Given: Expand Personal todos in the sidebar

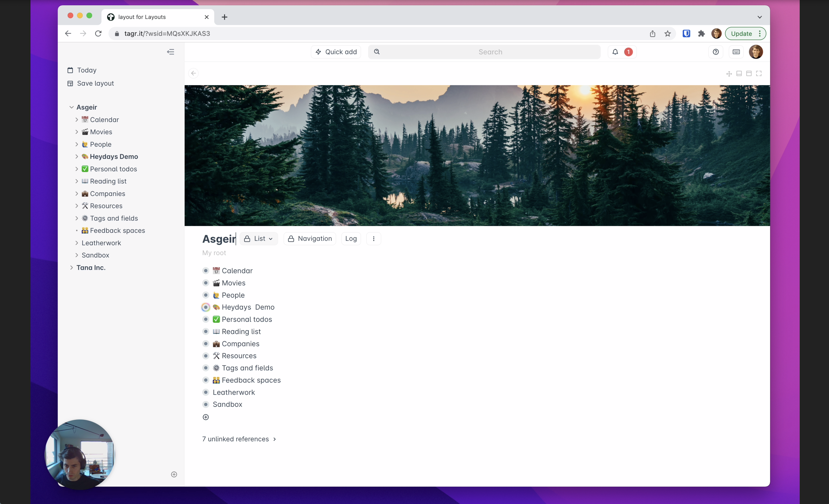Looking at the screenshot, I should (x=77, y=169).
